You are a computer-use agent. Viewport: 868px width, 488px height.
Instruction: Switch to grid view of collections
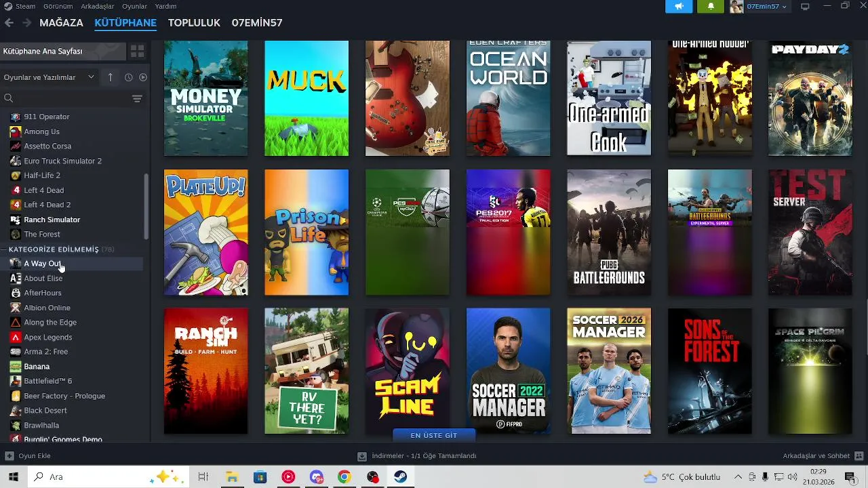pyautogui.click(x=138, y=52)
